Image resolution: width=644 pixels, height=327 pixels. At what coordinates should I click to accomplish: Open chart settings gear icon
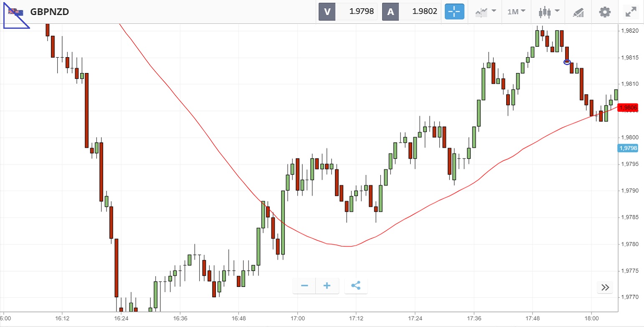point(604,12)
